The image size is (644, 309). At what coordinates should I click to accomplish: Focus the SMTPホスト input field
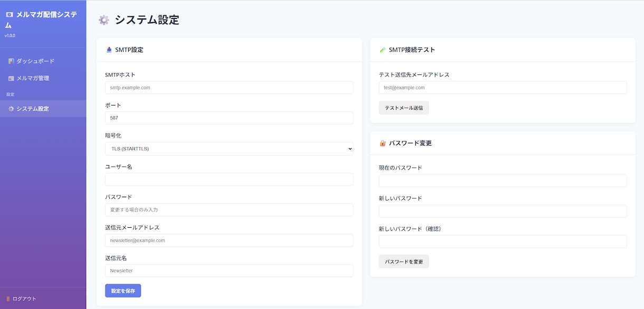[x=229, y=88]
